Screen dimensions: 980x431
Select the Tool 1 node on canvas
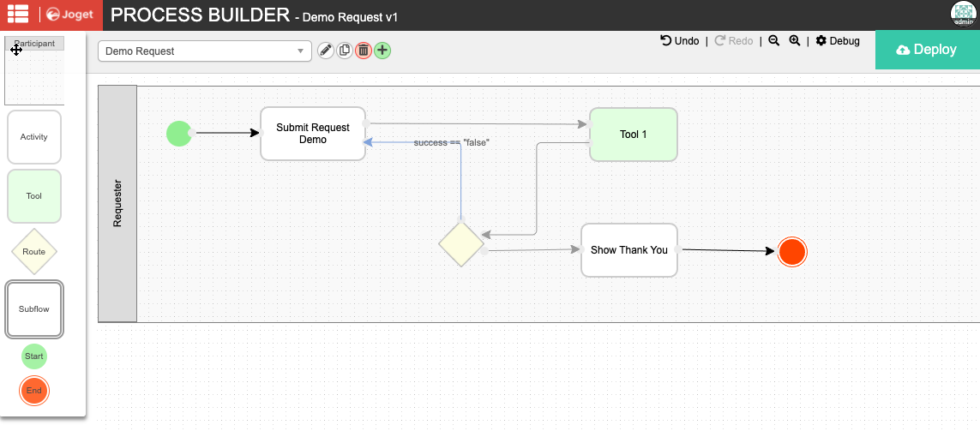[634, 135]
